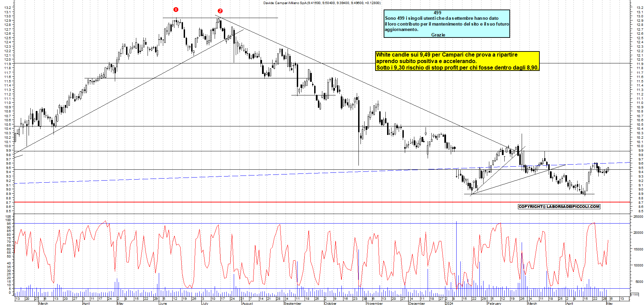The height and width of the screenshot is (305, 644).
Task: Select the June label on time axis
Action: pos(163,303)
